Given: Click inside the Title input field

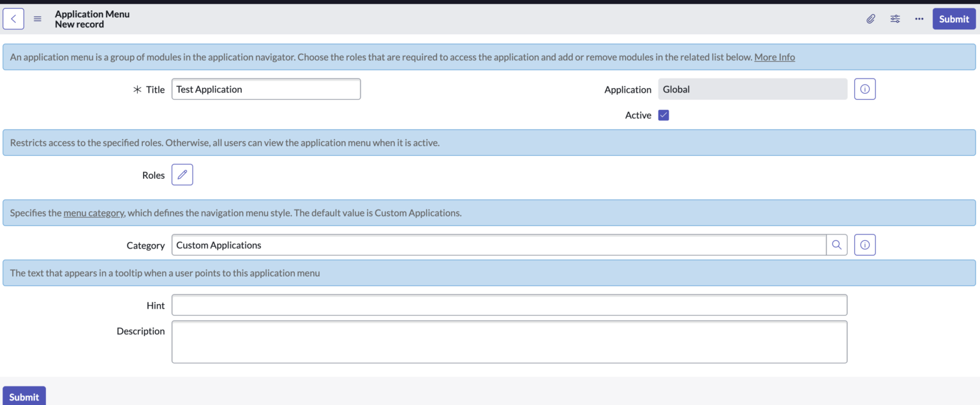Looking at the screenshot, I should pyautogui.click(x=265, y=89).
